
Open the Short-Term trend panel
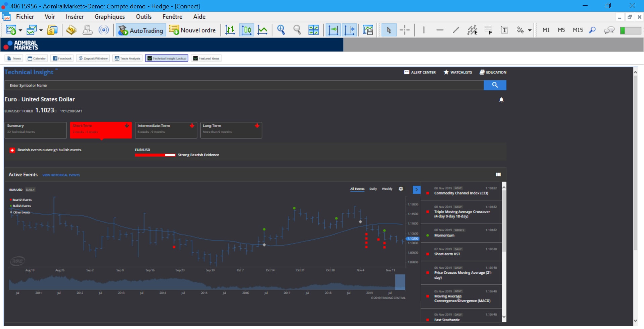tap(101, 130)
